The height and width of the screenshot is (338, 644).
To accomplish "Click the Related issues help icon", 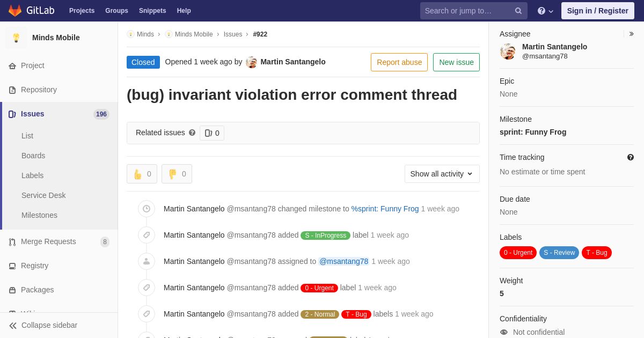I will [192, 133].
